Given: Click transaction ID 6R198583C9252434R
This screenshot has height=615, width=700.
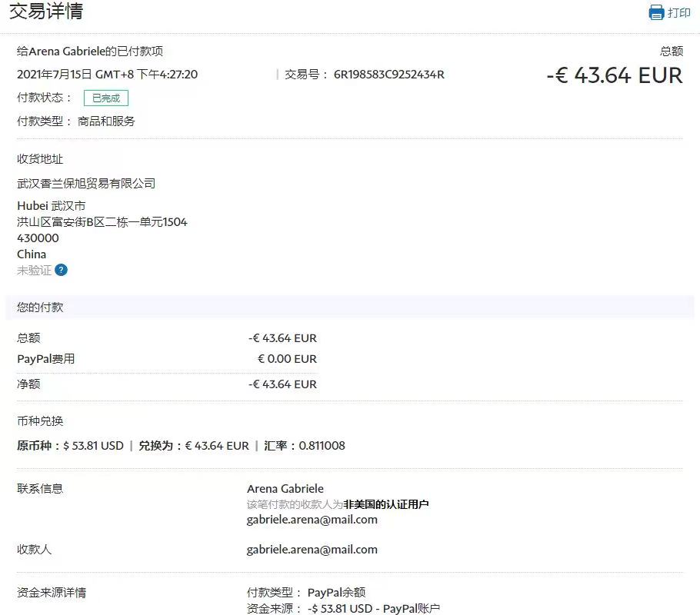Looking at the screenshot, I should click(388, 75).
